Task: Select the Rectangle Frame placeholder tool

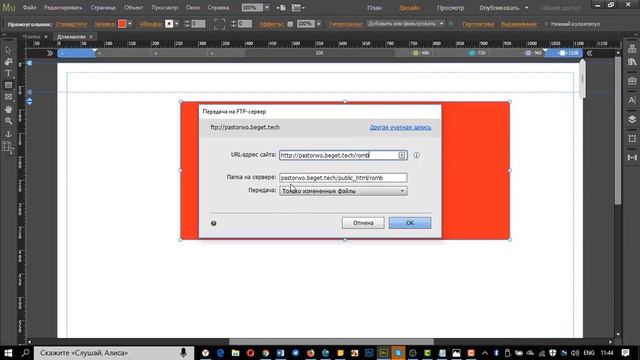Action: (8, 97)
